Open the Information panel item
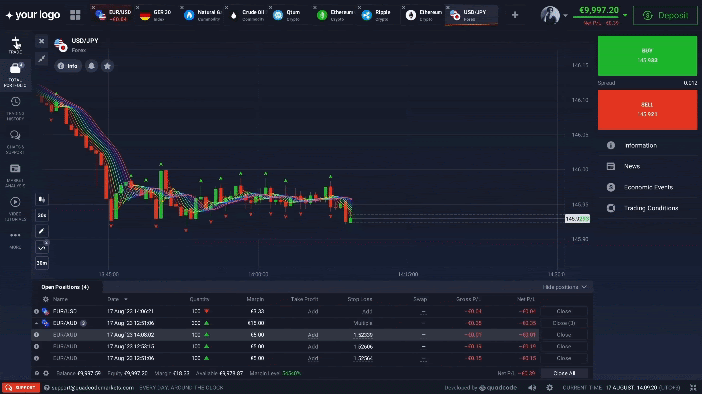 (647, 146)
